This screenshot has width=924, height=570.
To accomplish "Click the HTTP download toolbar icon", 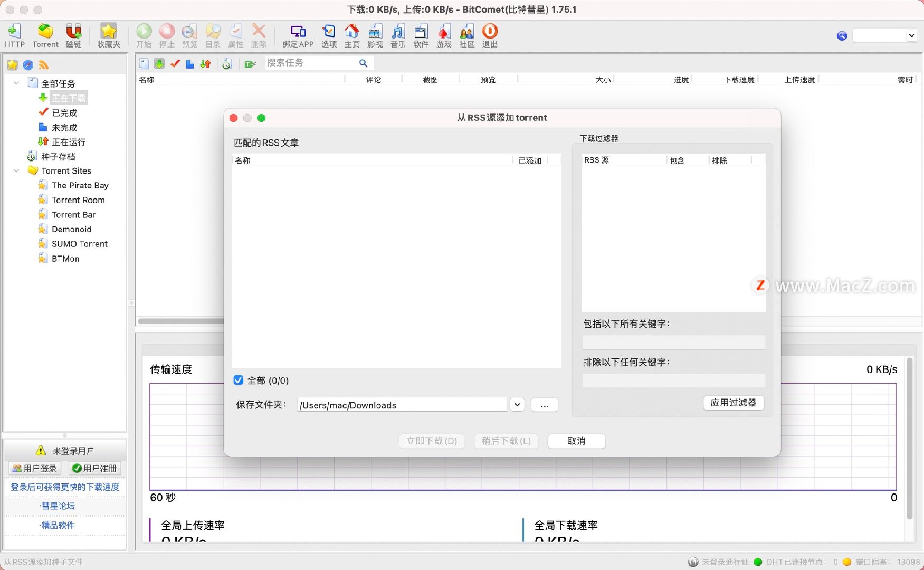I will [14, 35].
